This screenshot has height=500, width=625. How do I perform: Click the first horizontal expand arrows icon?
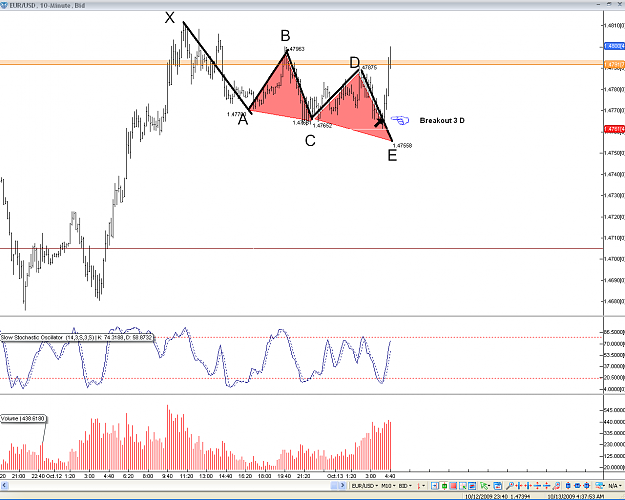click(519, 486)
